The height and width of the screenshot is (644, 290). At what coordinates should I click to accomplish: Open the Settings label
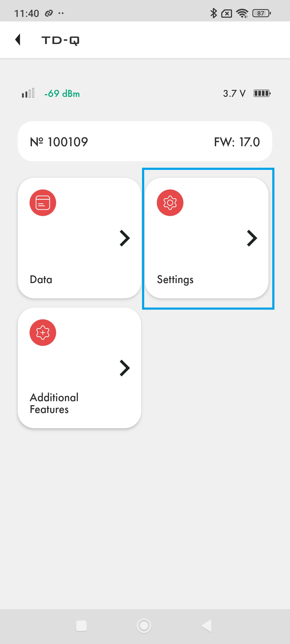pos(175,280)
